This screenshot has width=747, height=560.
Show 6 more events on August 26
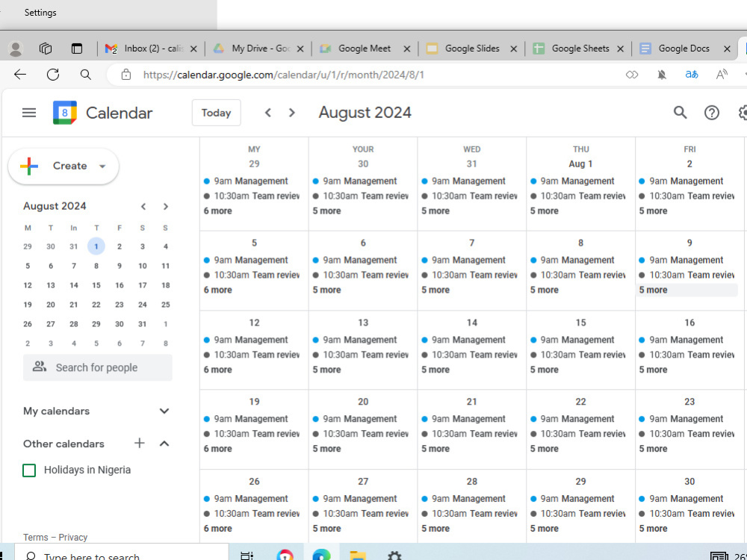(217, 529)
